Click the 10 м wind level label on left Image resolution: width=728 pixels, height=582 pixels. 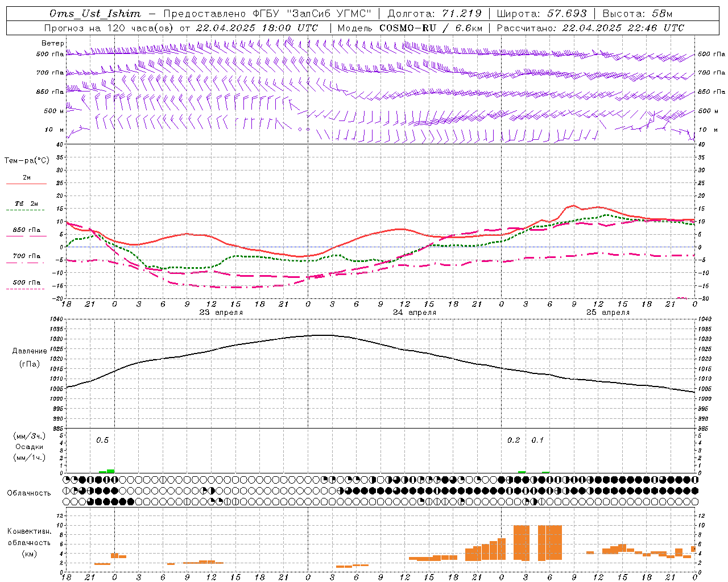54,130
